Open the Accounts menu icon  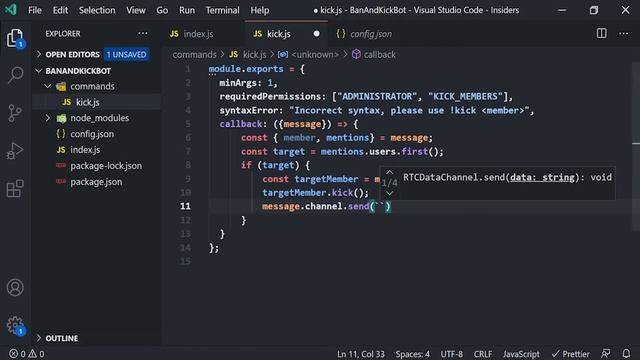[x=15, y=287]
